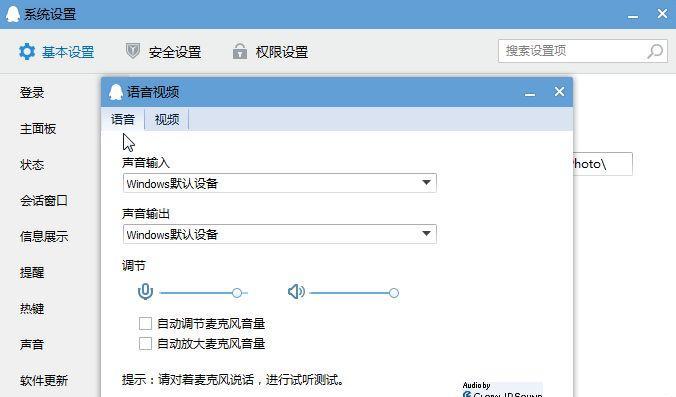
Task: Select 主面板 in the settings sidebar
Action: [38, 128]
